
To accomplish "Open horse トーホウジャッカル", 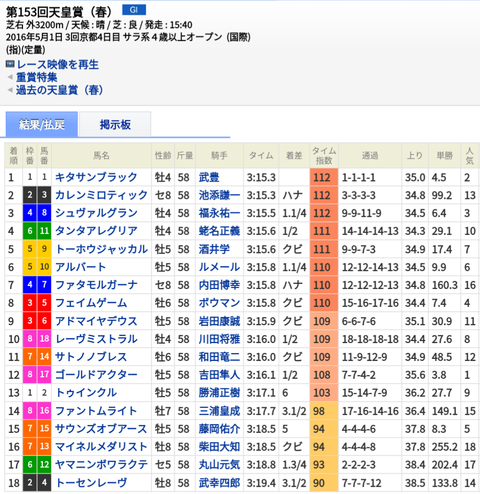I will [x=101, y=249].
